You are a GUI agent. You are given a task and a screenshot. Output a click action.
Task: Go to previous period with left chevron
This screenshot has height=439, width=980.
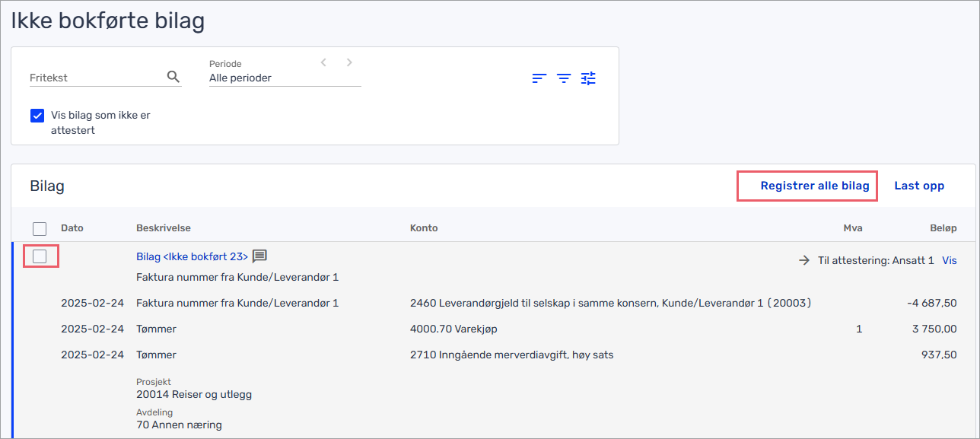tap(323, 62)
